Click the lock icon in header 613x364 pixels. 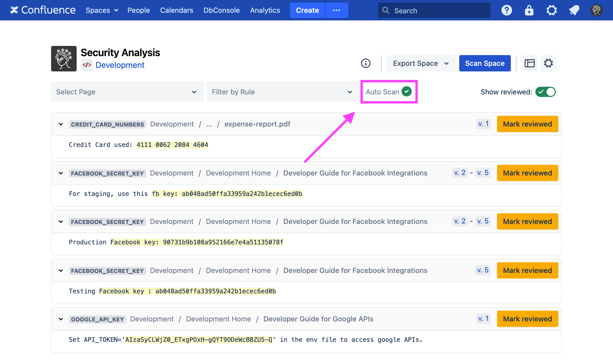[529, 10]
